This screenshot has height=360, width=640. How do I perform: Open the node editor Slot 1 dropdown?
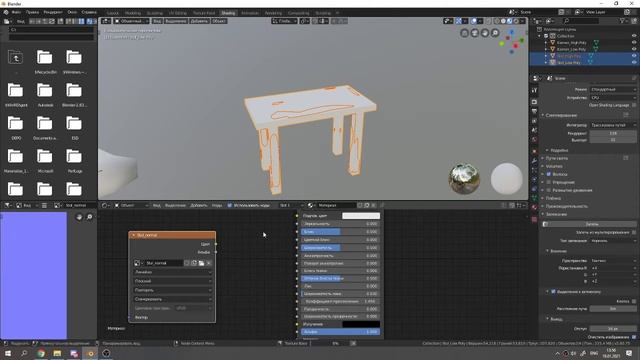coord(291,205)
